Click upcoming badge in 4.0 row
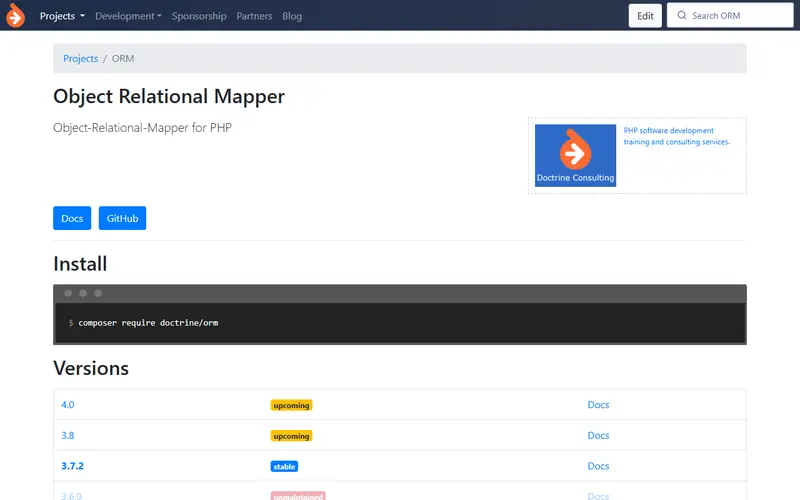 click(291, 405)
